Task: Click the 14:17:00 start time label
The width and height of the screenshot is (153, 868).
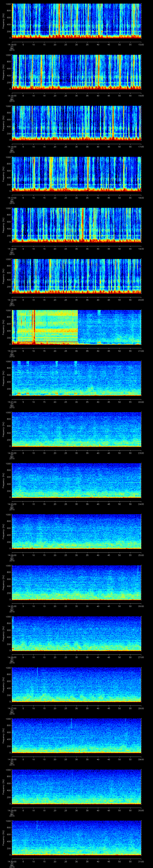Action: pyautogui.click(x=12, y=198)
